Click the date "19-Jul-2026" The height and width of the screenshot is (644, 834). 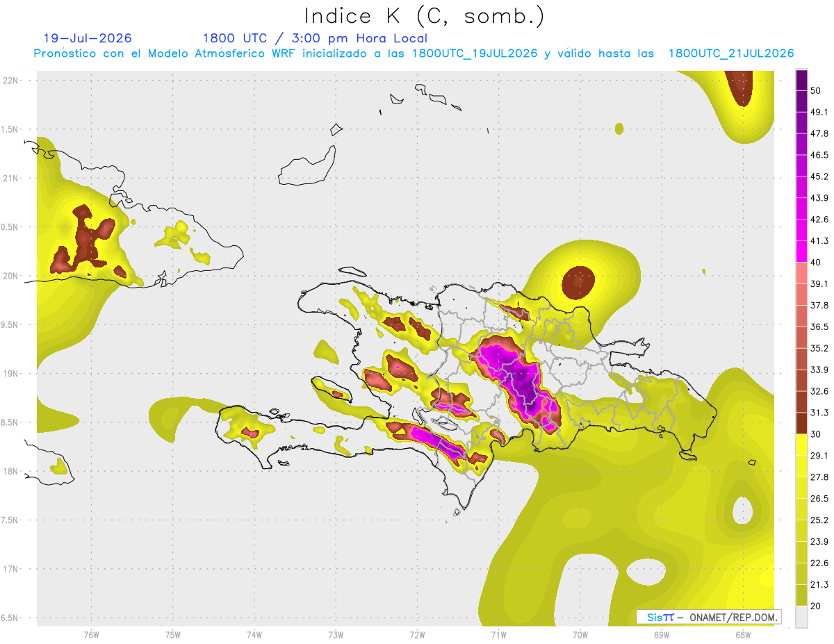pyautogui.click(x=88, y=38)
